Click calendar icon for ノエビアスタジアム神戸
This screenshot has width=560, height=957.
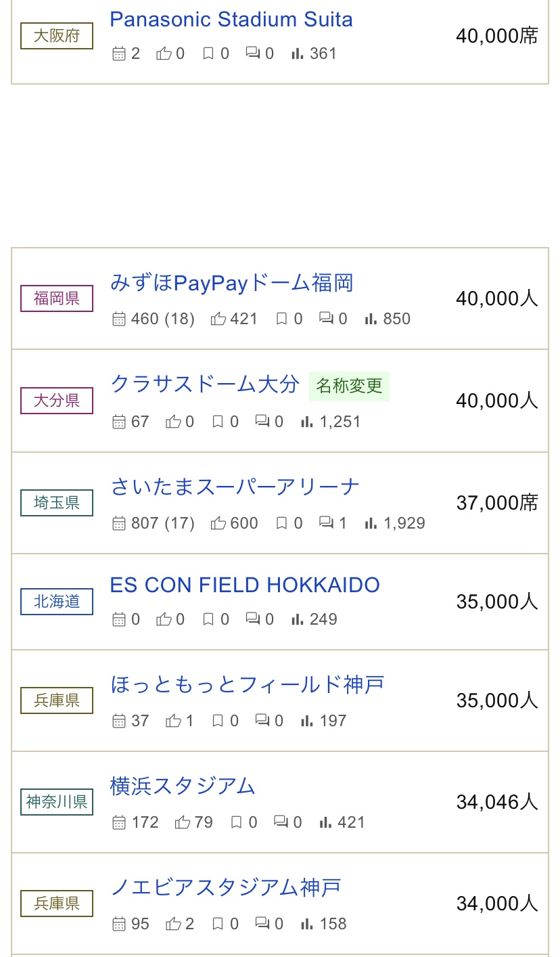point(119,924)
